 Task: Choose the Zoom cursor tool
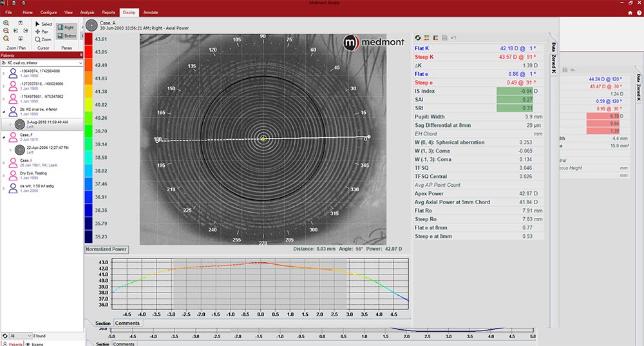tap(43, 39)
